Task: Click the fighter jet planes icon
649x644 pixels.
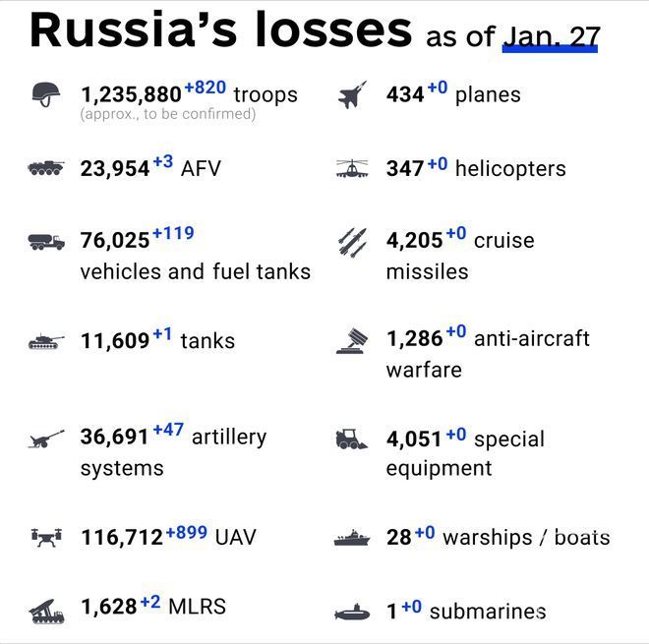Action: pyautogui.click(x=352, y=94)
